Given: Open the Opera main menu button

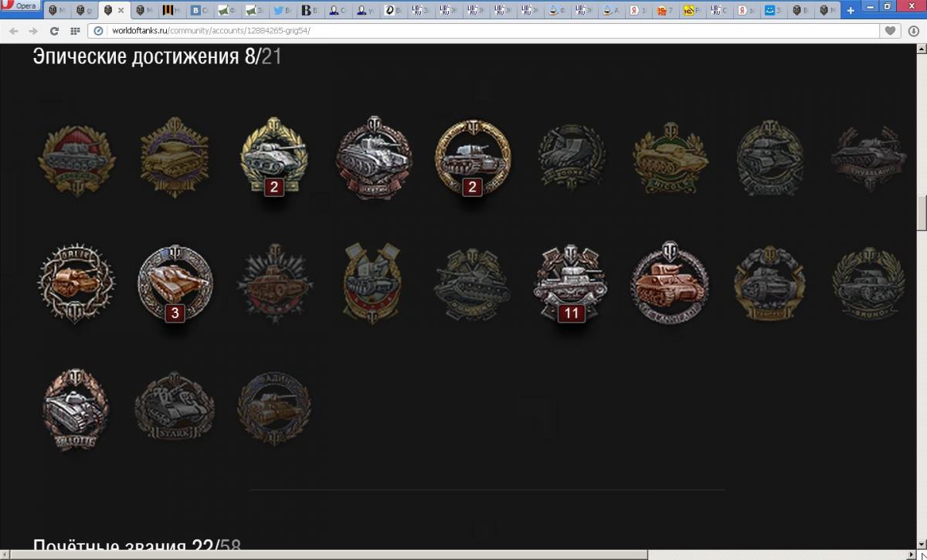Looking at the screenshot, I should (20, 6).
